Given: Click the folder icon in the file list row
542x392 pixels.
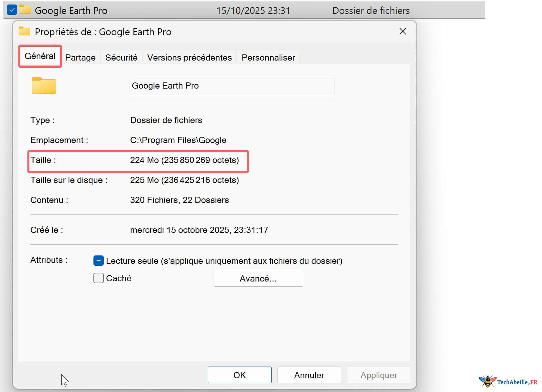Looking at the screenshot, I should [25, 10].
